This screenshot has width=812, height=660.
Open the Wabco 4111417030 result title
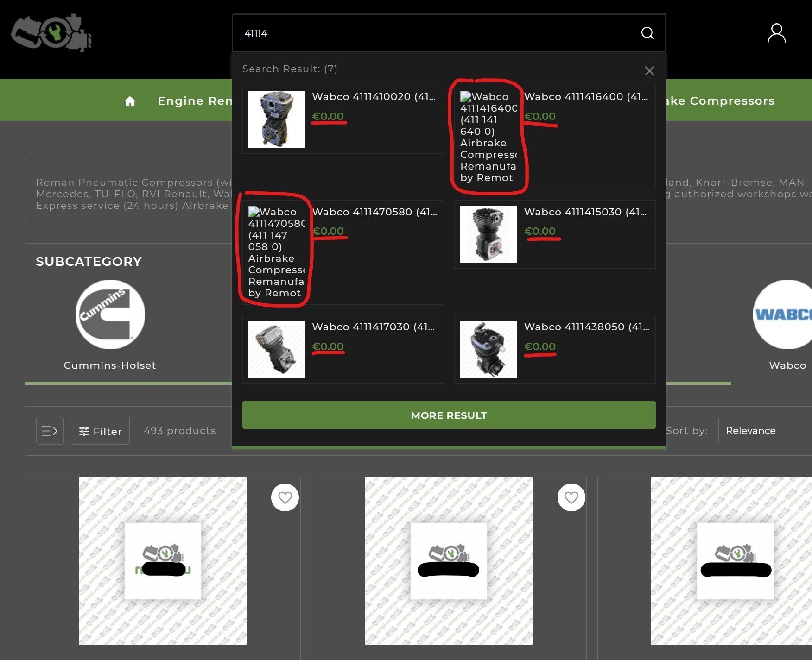pos(374,327)
